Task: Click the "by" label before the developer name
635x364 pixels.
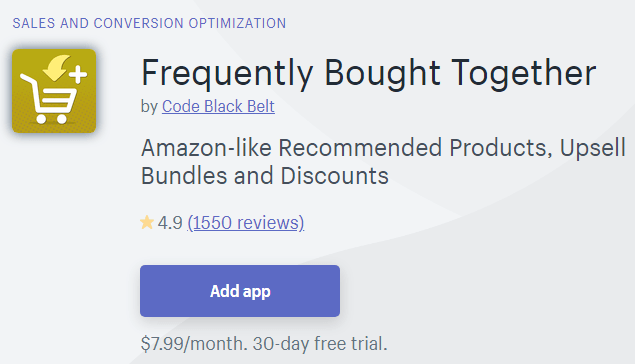Action: pyautogui.click(x=149, y=107)
